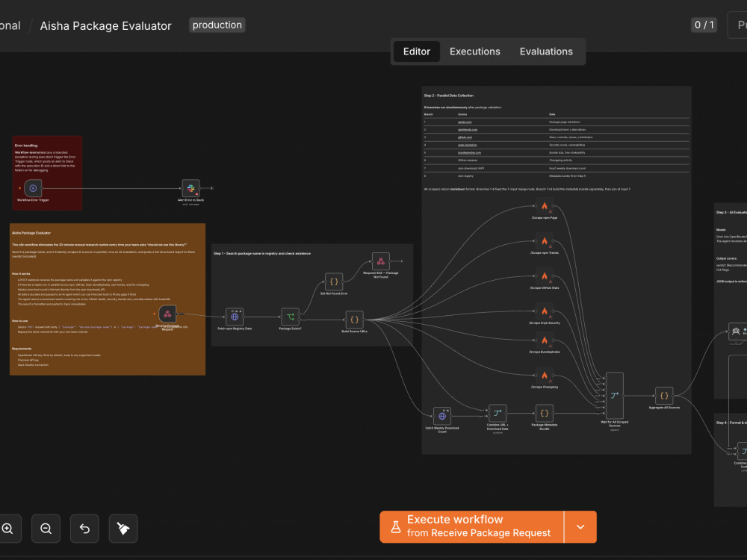
Task: Click the bundlephobia.com link in the table
Action: 469,153
